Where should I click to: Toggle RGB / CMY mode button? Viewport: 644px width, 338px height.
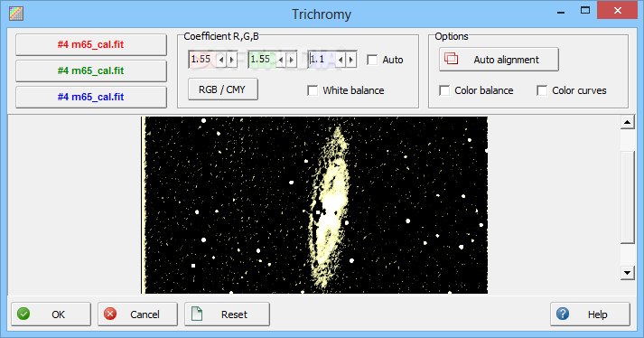222,89
